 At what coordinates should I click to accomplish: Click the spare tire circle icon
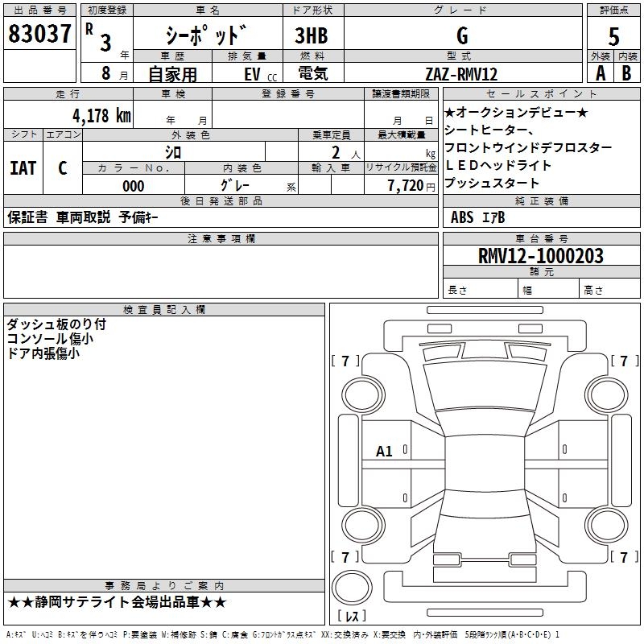pos(352,588)
